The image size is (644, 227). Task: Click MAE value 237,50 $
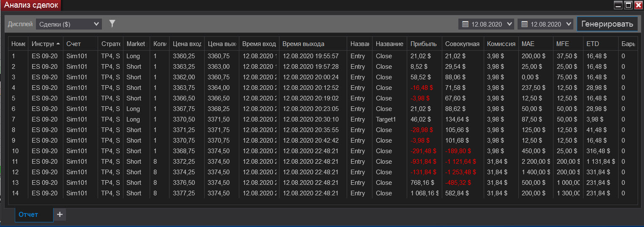tap(534, 88)
